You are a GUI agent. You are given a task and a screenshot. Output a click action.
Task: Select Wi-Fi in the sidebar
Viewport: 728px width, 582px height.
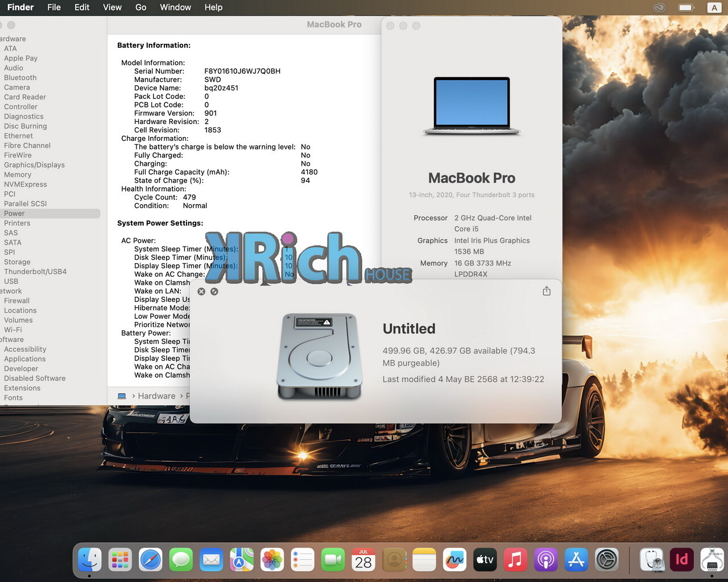[x=13, y=330]
